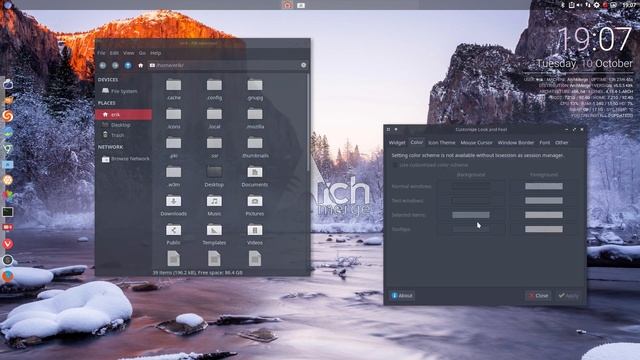Pick Selected items foreground color swatch

click(x=544, y=215)
